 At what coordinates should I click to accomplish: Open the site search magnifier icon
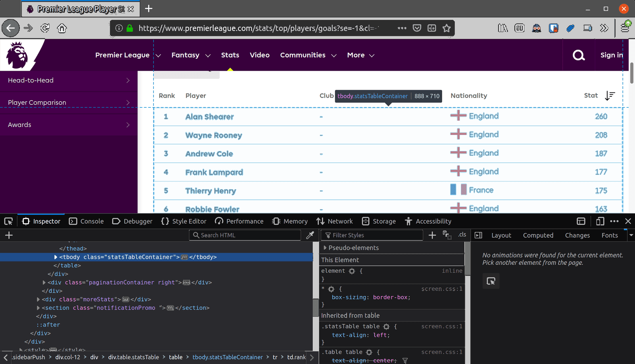[x=578, y=55]
